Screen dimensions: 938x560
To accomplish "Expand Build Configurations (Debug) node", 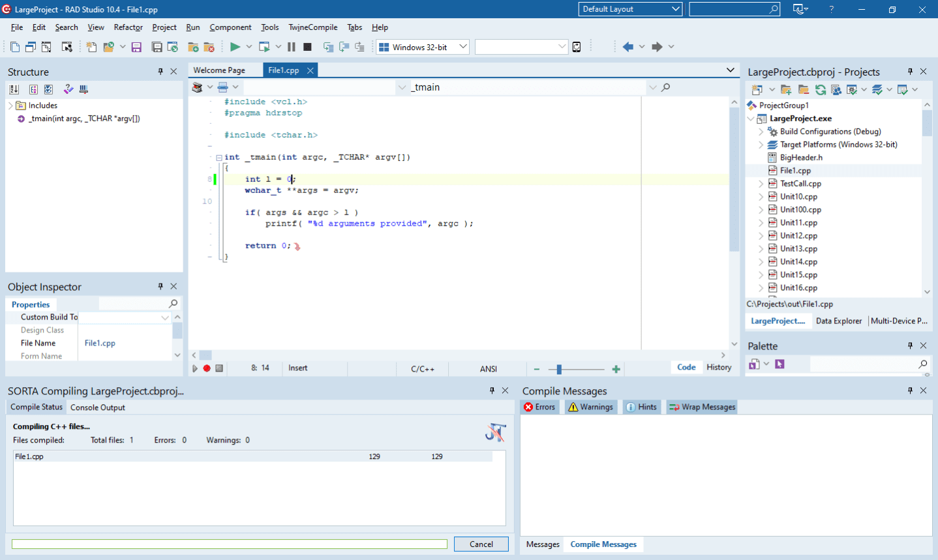I will pyautogui.click(x=761, y=132).
